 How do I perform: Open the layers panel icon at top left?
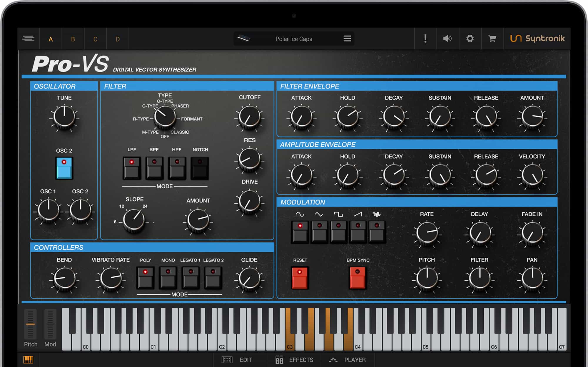pyautogui.click(x=28, y=38)
